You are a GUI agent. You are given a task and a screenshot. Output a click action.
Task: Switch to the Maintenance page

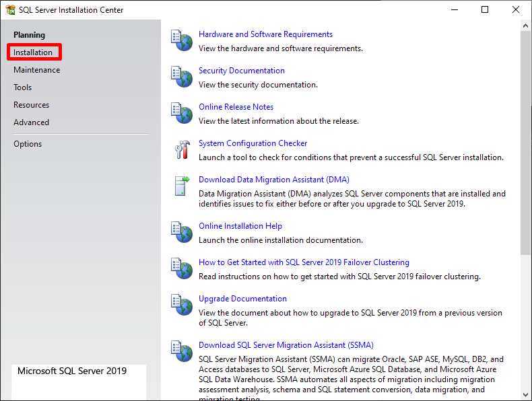(x=36, y=70)
